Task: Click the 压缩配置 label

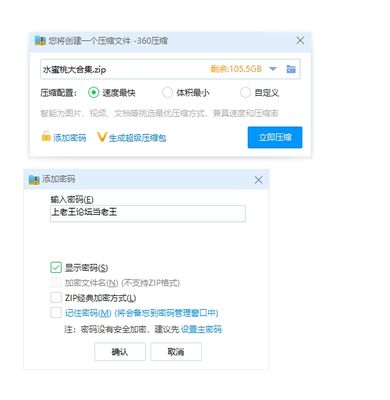Action: (x=59, y=93)
